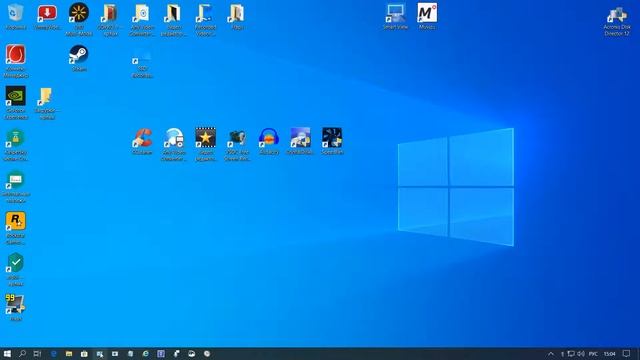
Task: Switch input language via РУС indicator
Action: pos(593,354)
